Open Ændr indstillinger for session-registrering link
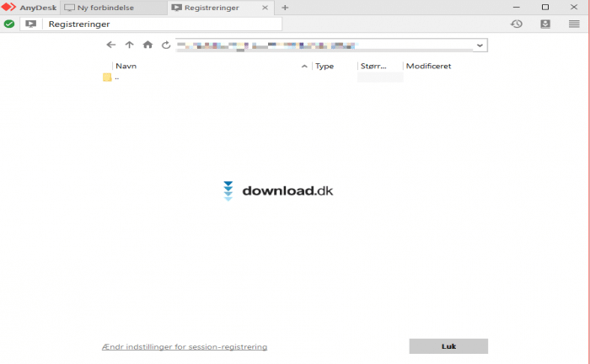This screenshot has height=364, width=590. point(185,346)
